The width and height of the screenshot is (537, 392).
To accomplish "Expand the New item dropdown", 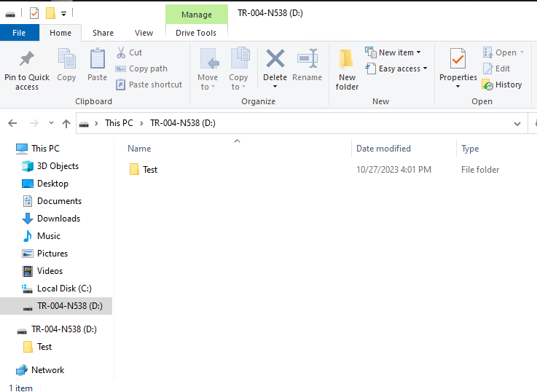I will (419, 52).
